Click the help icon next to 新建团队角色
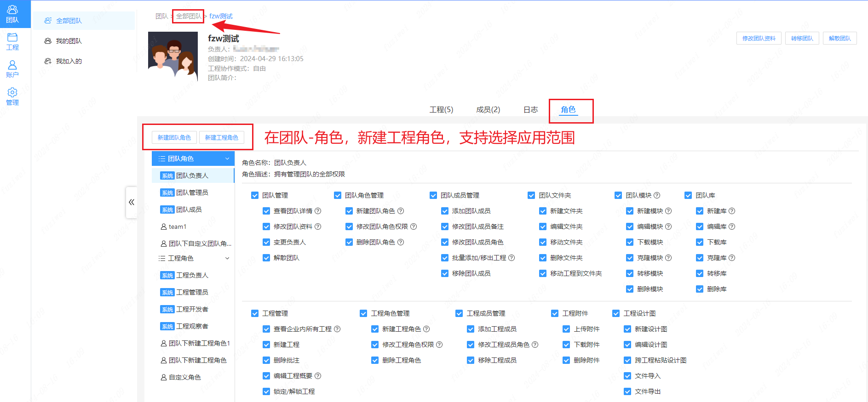 click(401, 211)
